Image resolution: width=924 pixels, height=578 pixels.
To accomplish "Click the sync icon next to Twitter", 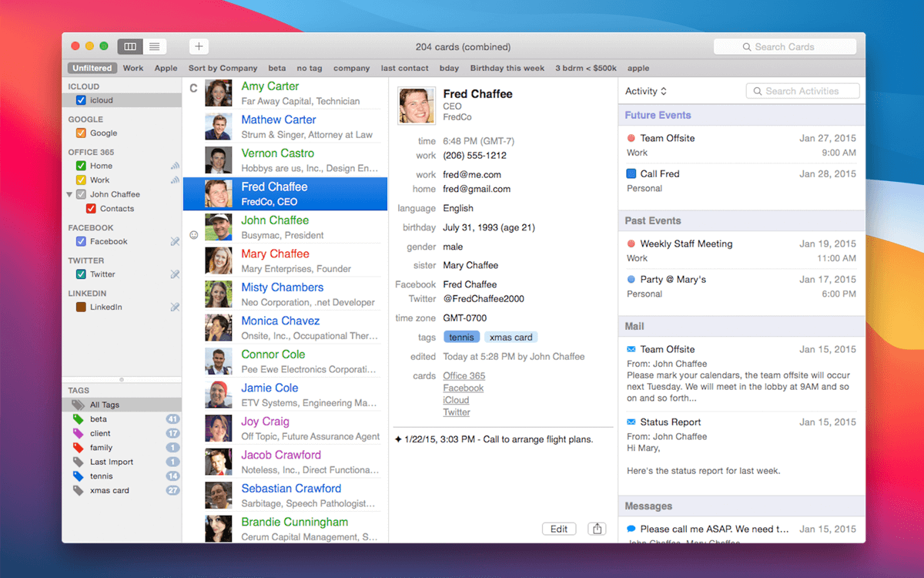I will click(x=175, y=274).
